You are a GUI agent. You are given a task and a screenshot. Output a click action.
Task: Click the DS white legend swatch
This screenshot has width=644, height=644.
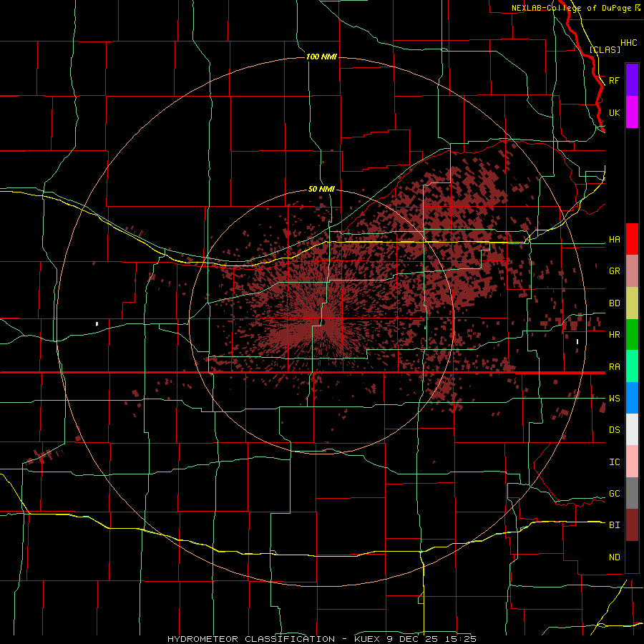(632, 429)
